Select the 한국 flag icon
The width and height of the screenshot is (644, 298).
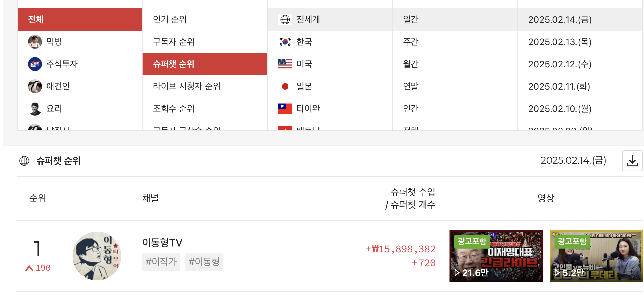coord(285,42)
